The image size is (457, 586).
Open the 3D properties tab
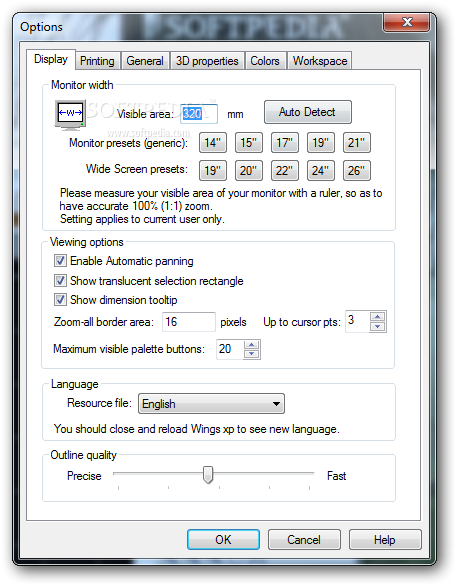[207, 61]
